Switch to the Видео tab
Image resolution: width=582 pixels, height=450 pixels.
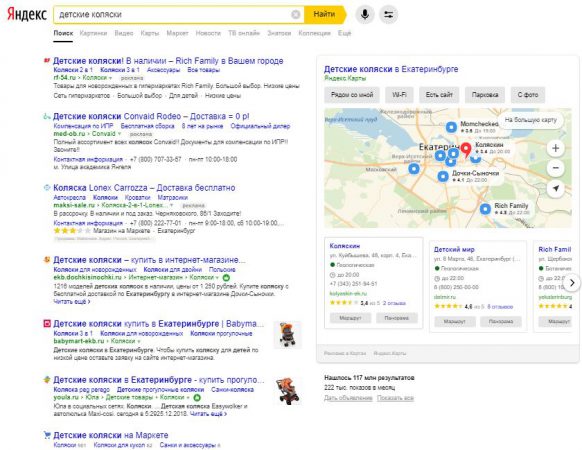tap(124, 33)
